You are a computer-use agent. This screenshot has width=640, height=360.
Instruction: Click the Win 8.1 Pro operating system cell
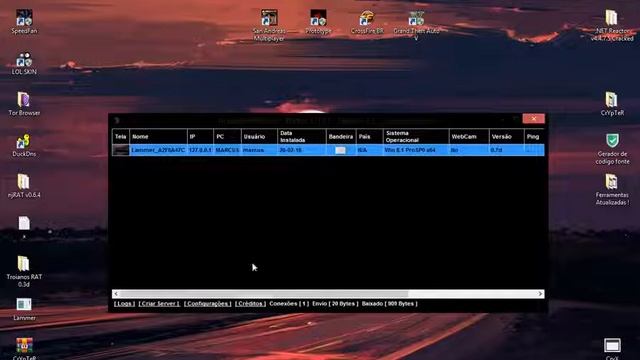tap(416, 150)
